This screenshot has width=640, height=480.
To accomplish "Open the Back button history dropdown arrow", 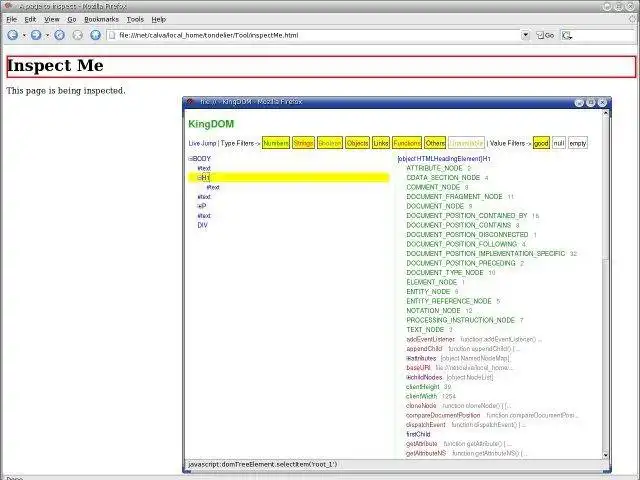I will [x=24, y=36].
